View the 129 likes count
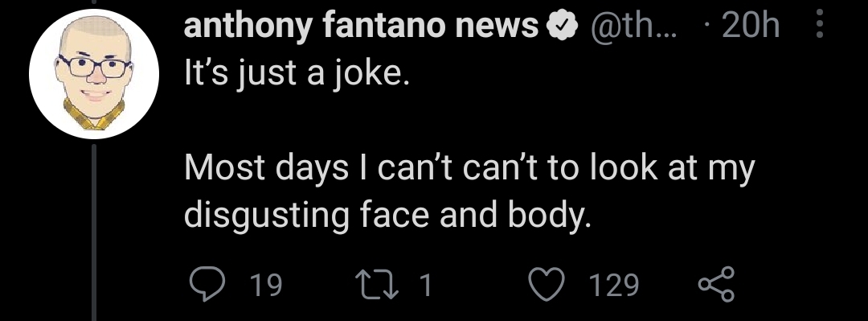 click(x=613, y=285)
